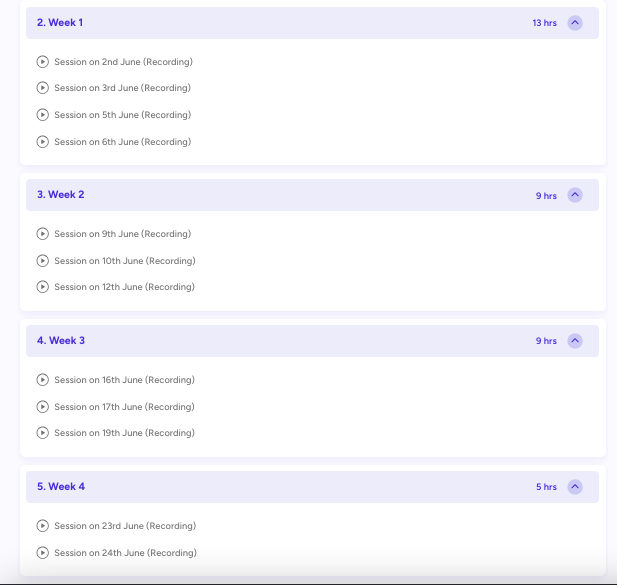Click play icon for 2nd June session

tap(42, 62)
